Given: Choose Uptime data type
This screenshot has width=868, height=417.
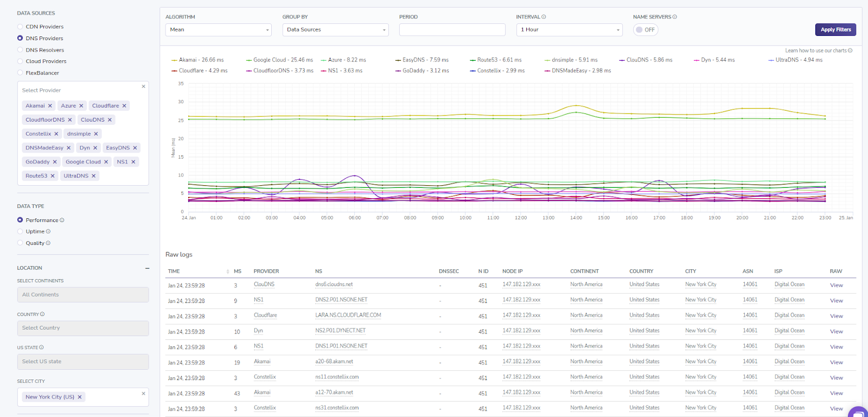Looking at the screenshot, I should click(x=20, y=231).
